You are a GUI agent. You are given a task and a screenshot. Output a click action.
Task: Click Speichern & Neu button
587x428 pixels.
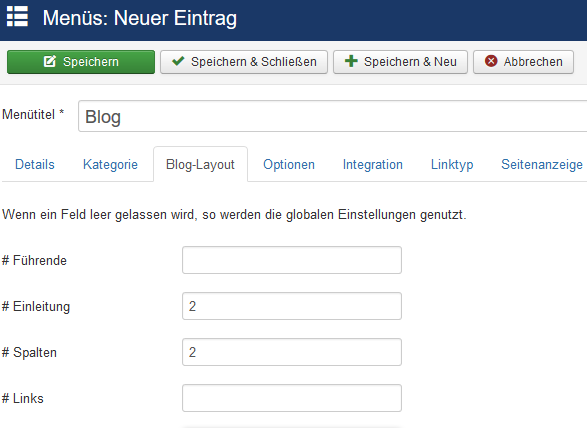pyautogui.click(x=400, y=62)
